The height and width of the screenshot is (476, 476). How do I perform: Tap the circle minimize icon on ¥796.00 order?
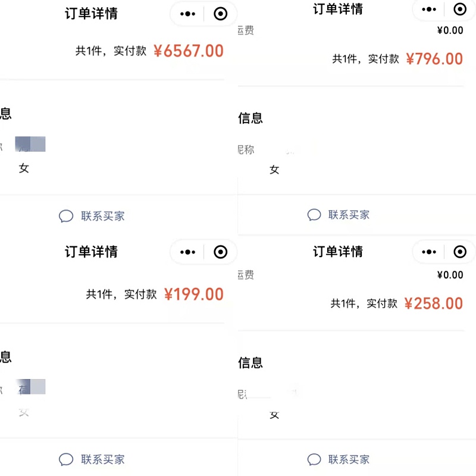point(460,10)
